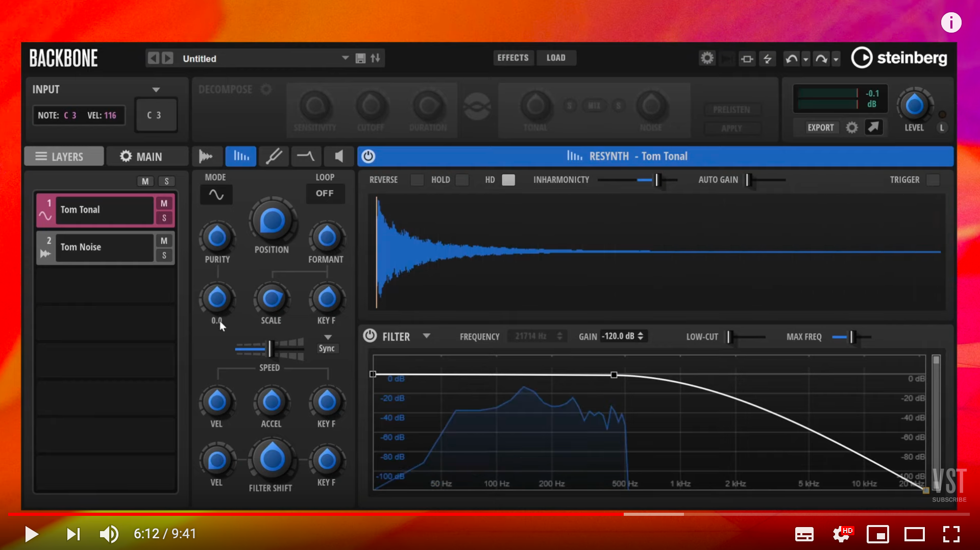Viewport: 980px width, 550px height.
Task: Click the Speed slider handle
Action: pyautogui.click(x=271, y=348)
